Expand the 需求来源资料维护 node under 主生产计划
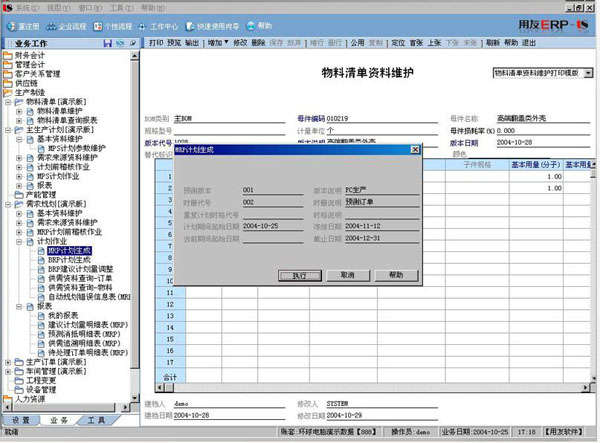Image resolution: width=600 pixels, height=443 pixels. (x=19, y=158)
